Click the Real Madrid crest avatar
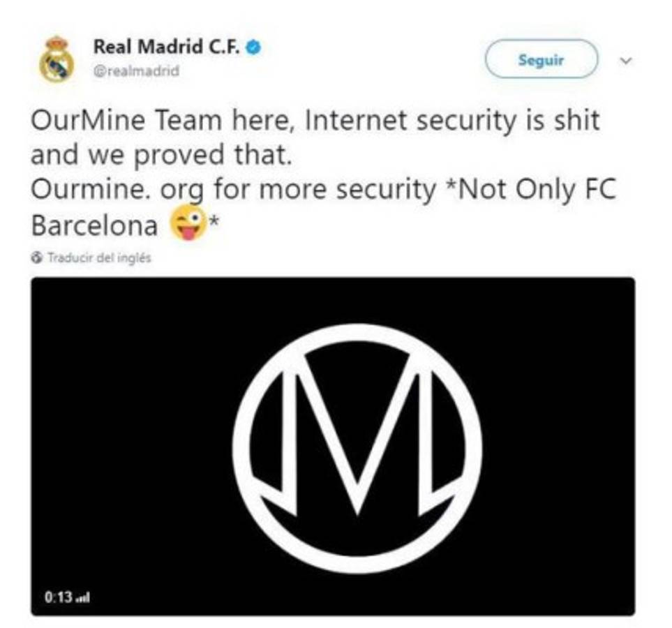 tap(57, 59)
